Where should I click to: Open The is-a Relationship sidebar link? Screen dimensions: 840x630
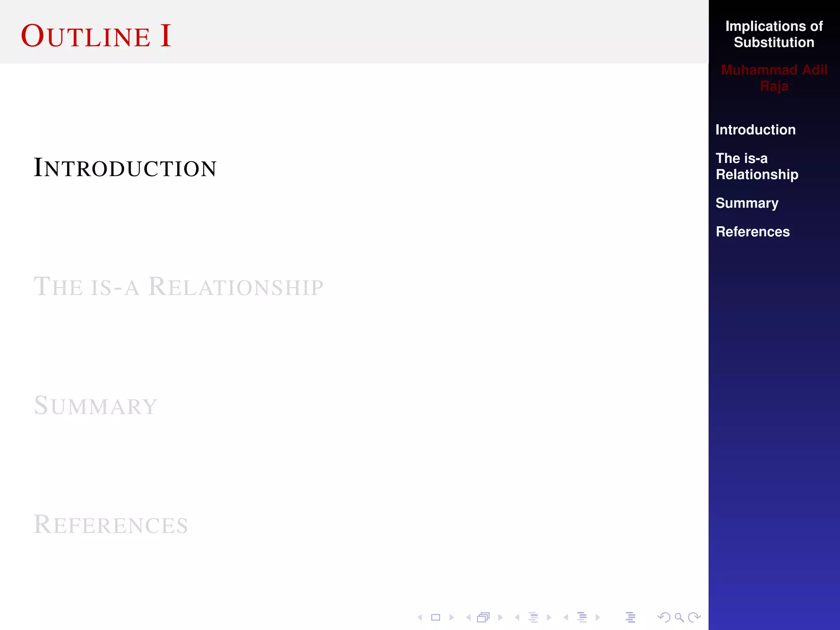click(x=757, y=166)
